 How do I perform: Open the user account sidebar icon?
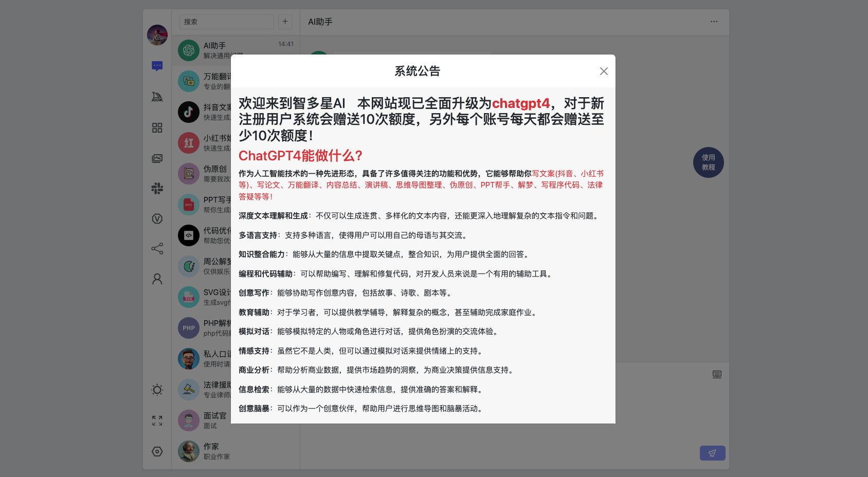(x=157, y=279)
